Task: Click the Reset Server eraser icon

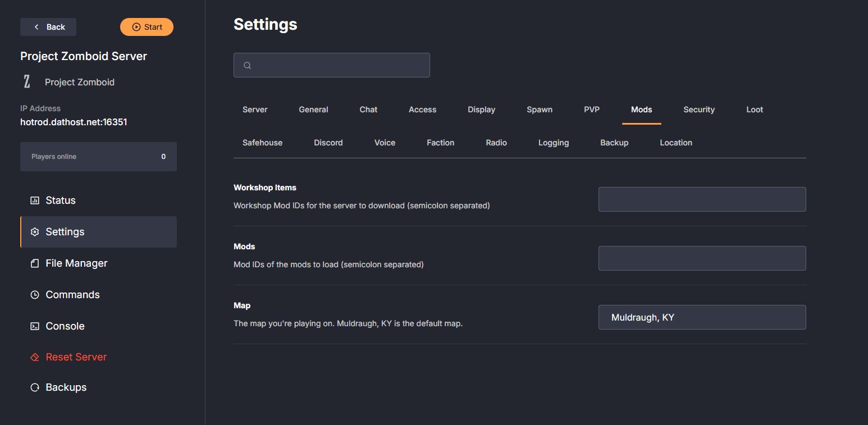Action: tap(35, 357)
